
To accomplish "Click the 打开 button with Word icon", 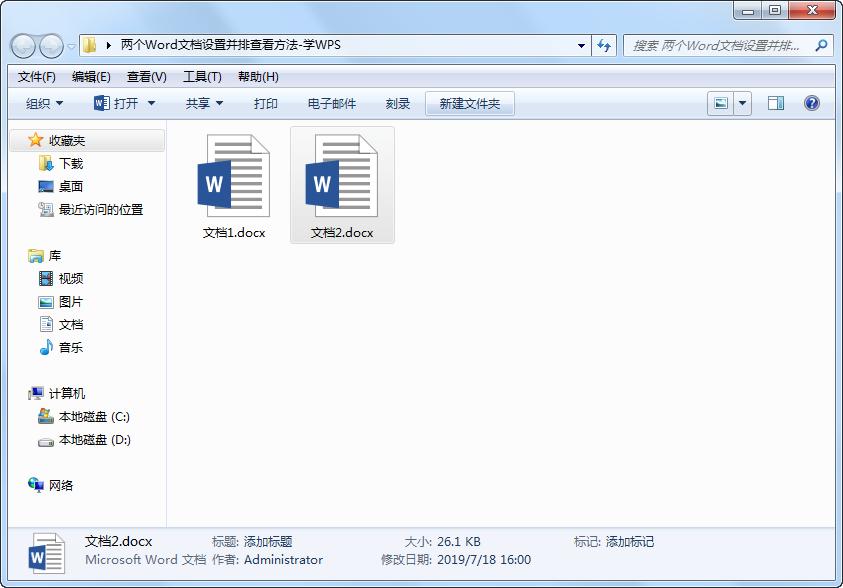I will pos(116,103).
